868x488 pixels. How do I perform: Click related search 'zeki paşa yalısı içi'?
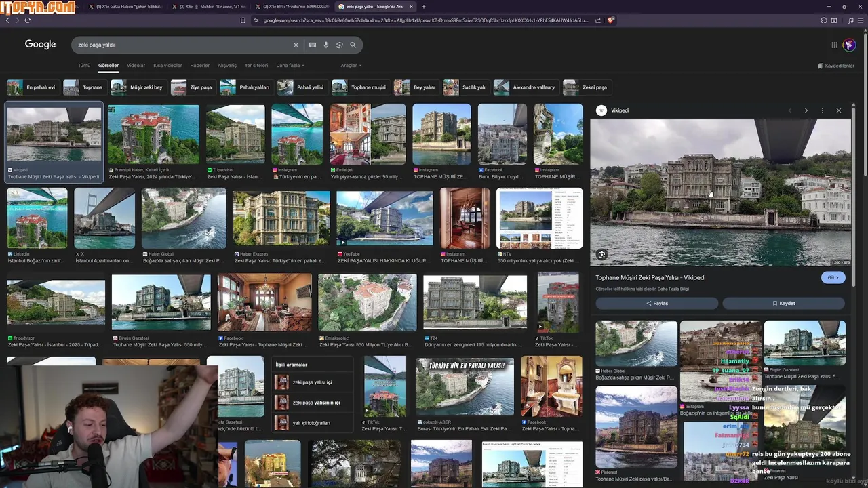tap(312, 382)
